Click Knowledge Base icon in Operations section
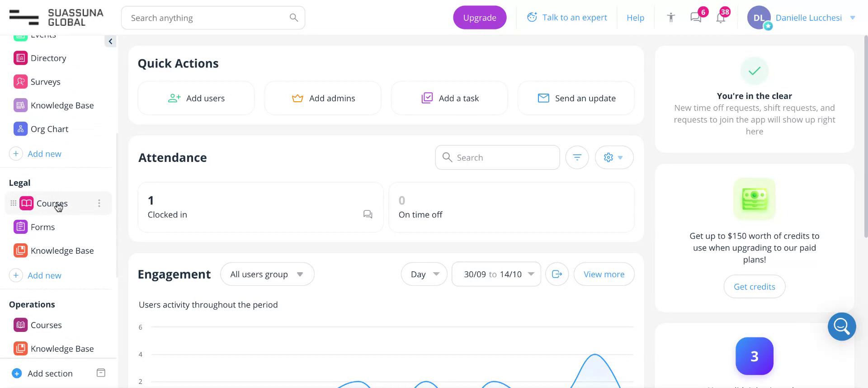The image size is (868, 388). pos(20,349)
